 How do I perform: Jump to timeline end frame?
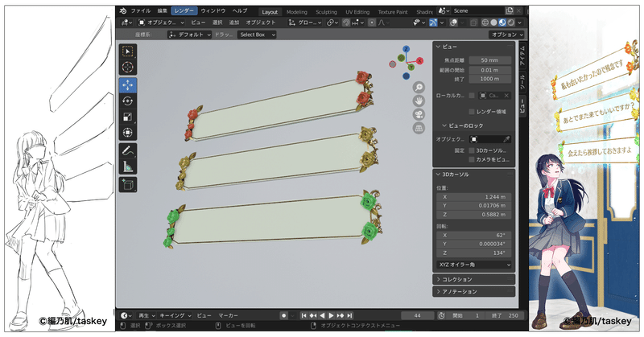[349, 315]
